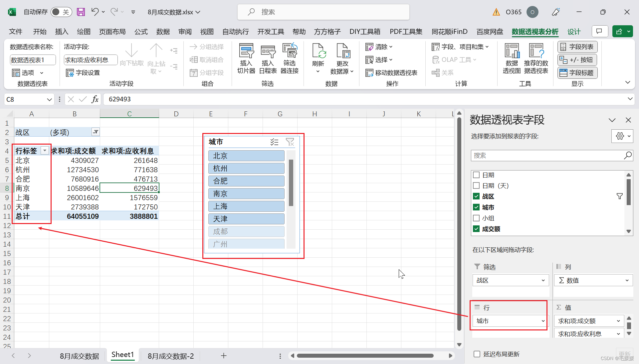
Task: Select 上海 in the 城市 slicer
Action: pyautogui.click(x=246, y=206)
